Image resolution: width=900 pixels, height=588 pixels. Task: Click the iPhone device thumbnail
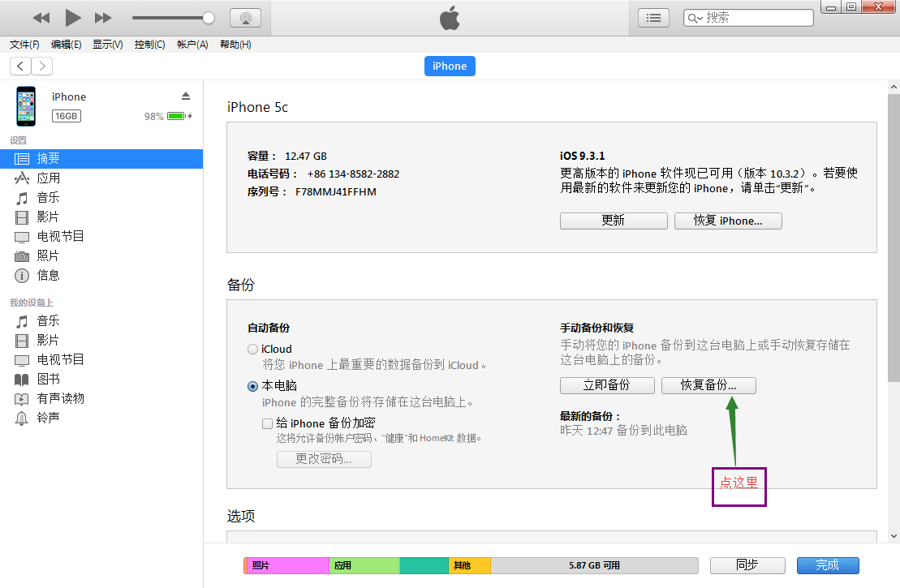[x=26, y=106]
